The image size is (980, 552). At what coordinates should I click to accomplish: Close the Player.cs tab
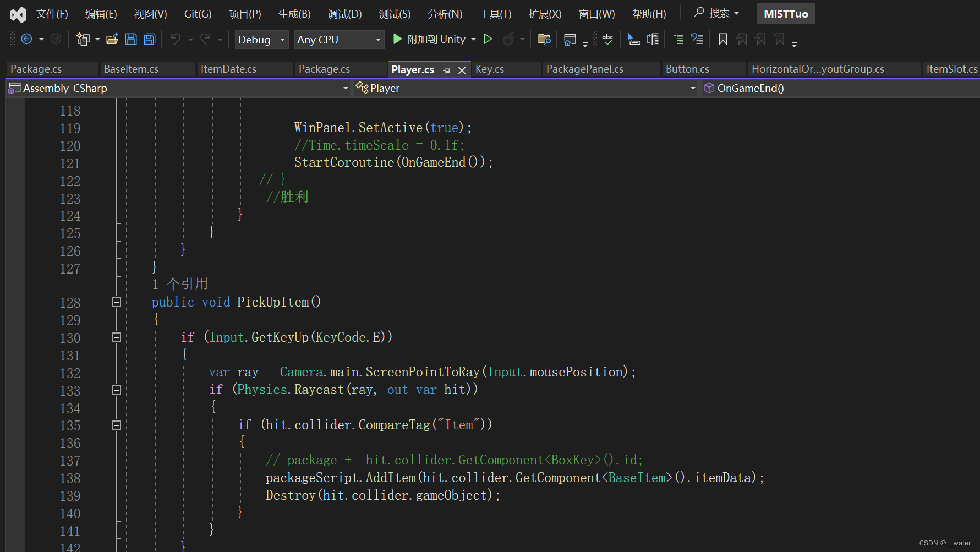(462, 70)
